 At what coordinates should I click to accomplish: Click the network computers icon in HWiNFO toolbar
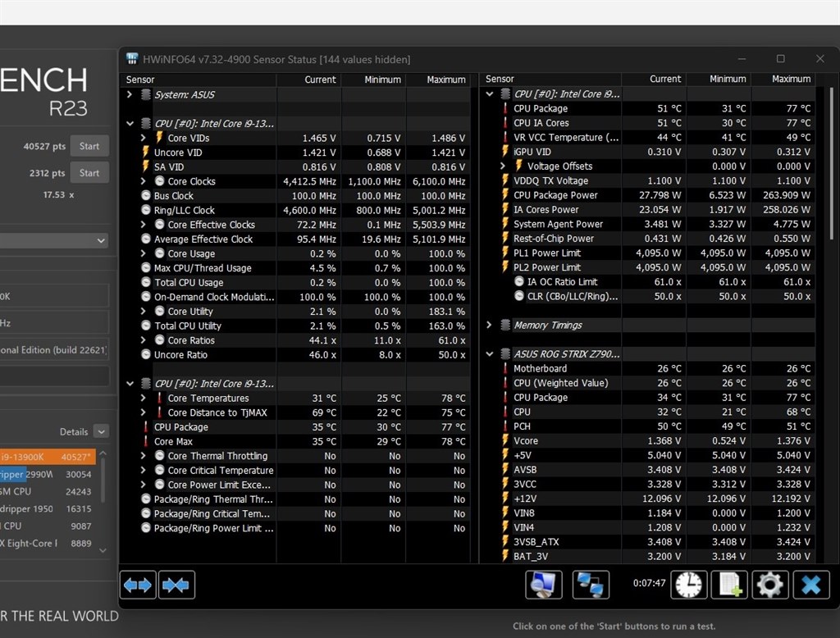[591, 585]
